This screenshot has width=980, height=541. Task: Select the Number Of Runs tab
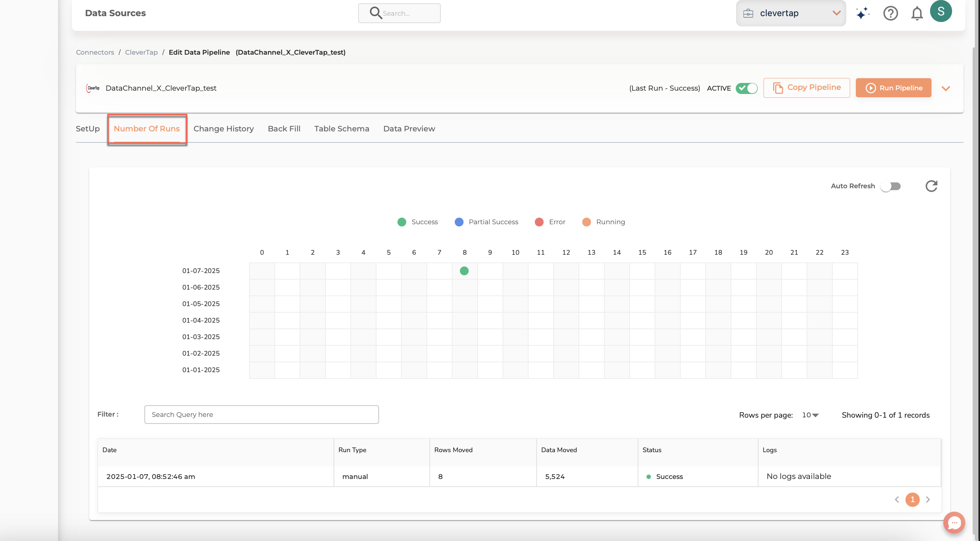click(x=147, y=128)
